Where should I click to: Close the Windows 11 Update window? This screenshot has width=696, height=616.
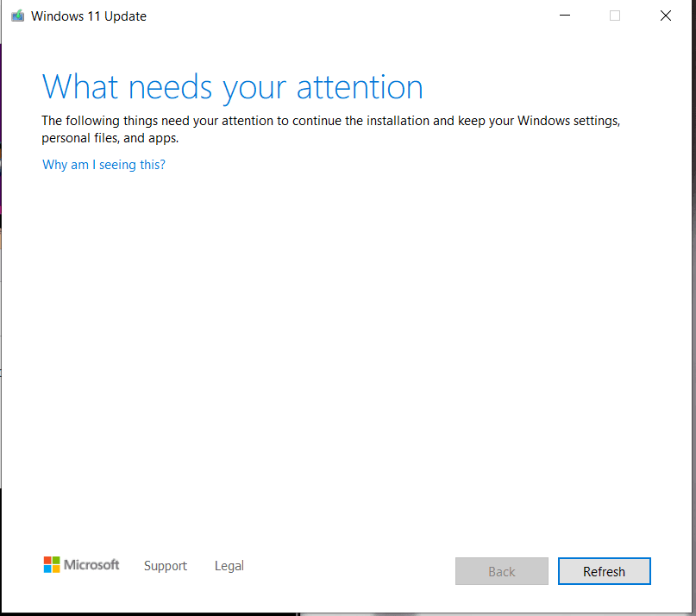(665, 16)
